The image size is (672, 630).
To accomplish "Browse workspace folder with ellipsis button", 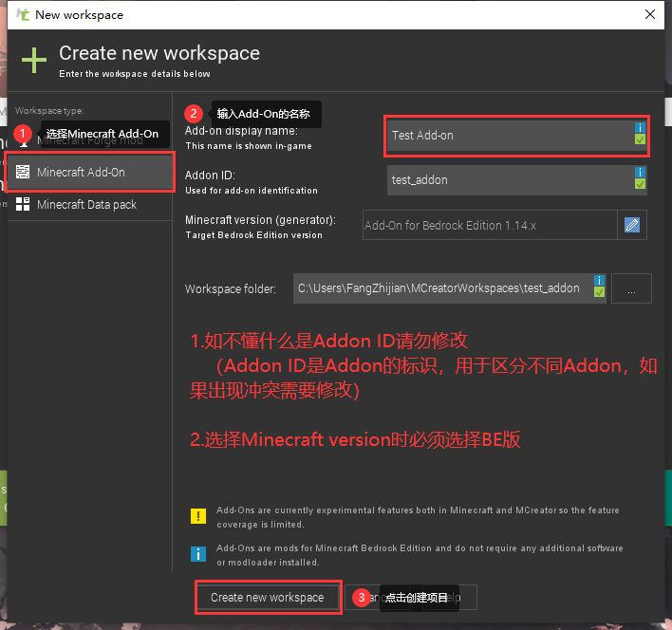I will tap(631, 288).
